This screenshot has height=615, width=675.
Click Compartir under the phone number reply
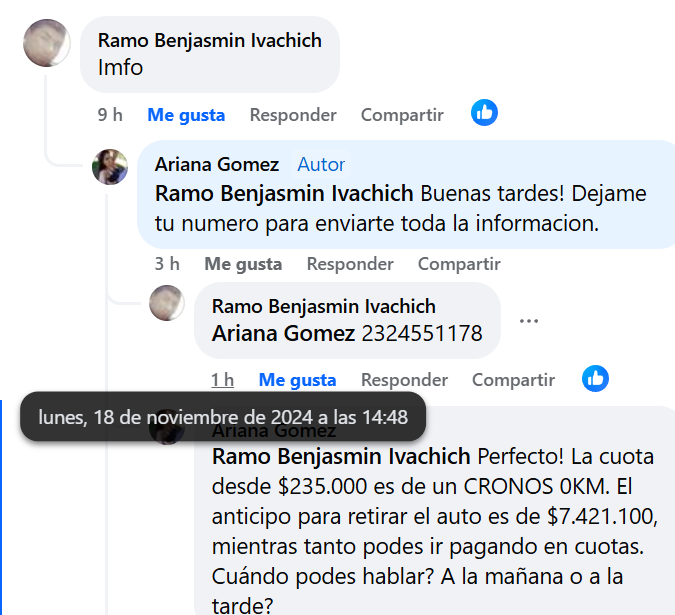coord(513,380)
